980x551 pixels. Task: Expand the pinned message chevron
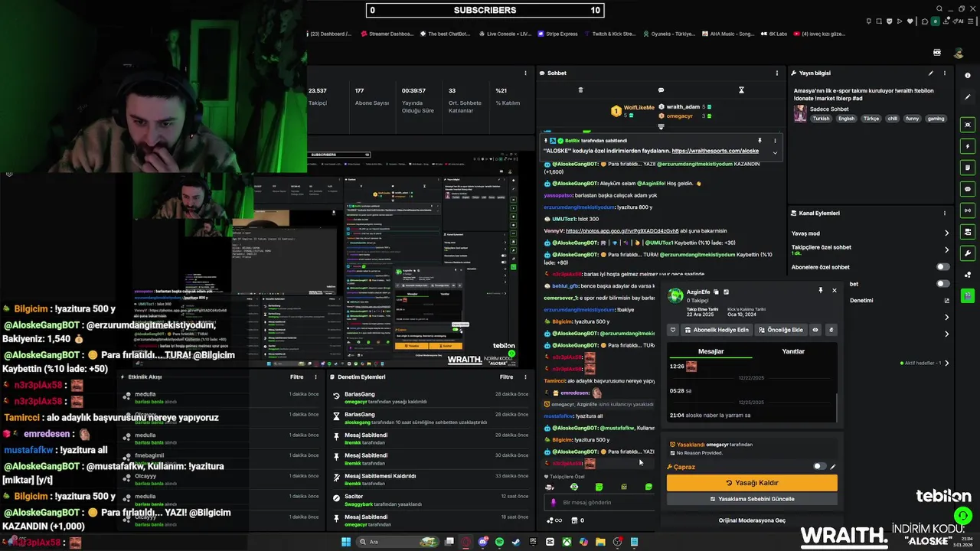(x=774, y=152)
